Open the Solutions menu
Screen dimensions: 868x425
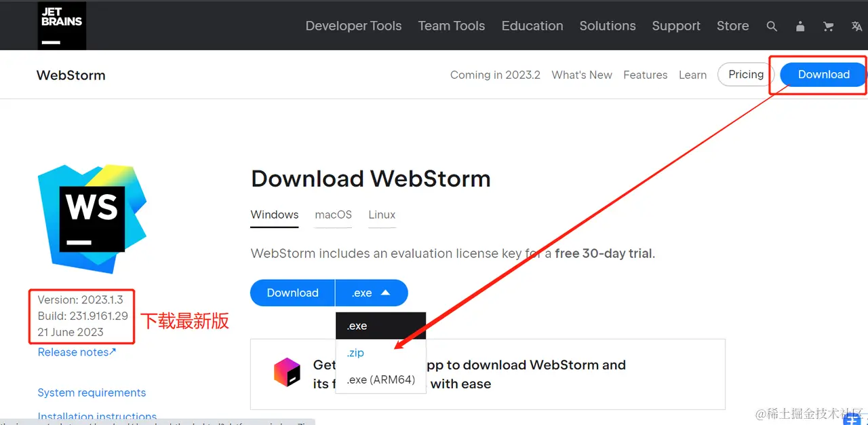pyautogui.click(x=608, y=26)
